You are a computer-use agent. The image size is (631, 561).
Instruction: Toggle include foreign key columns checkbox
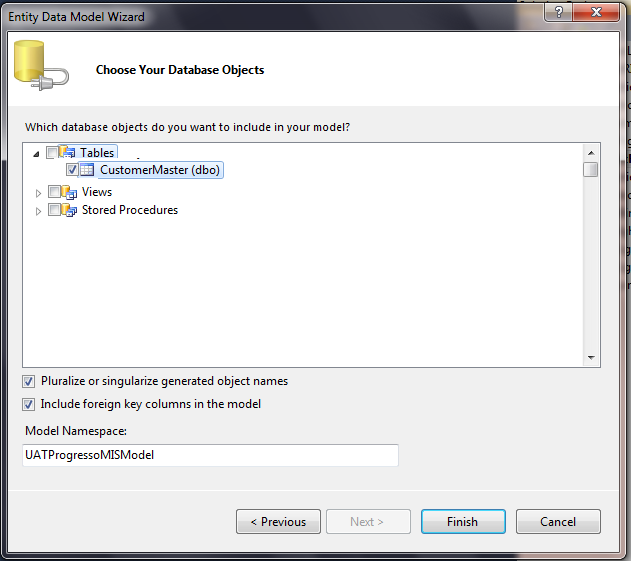pos(28,404)
